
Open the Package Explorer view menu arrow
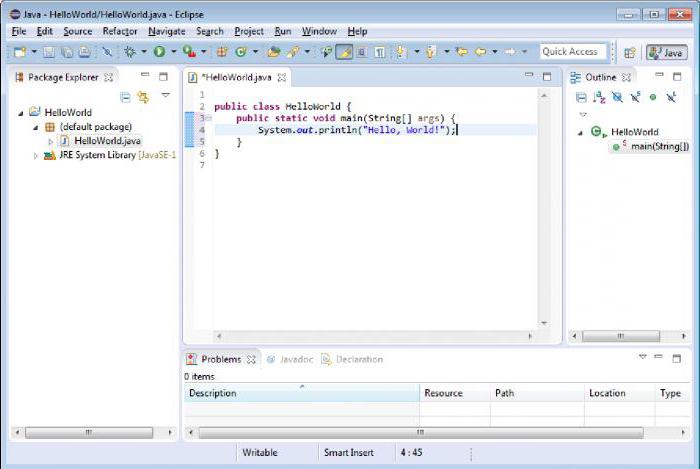[165, 96]
